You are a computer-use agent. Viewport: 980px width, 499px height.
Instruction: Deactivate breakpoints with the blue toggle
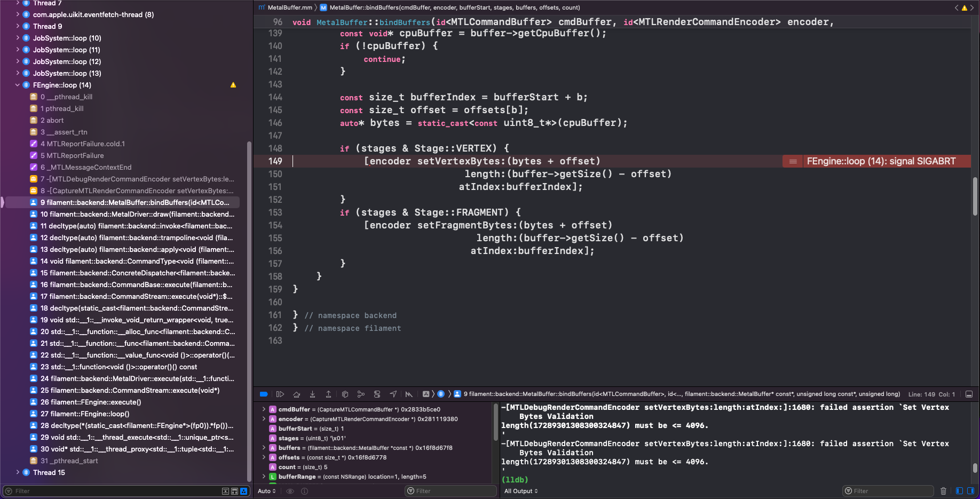coord(264,394)
